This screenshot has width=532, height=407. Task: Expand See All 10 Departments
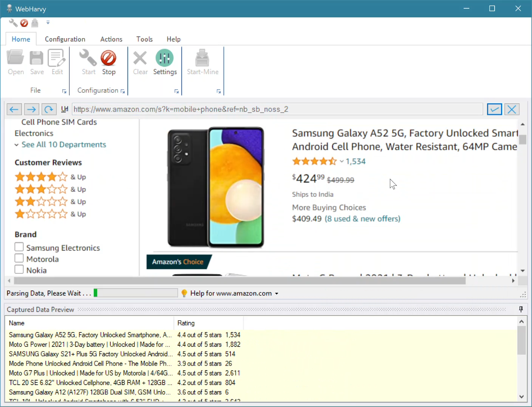pos(60,144)
